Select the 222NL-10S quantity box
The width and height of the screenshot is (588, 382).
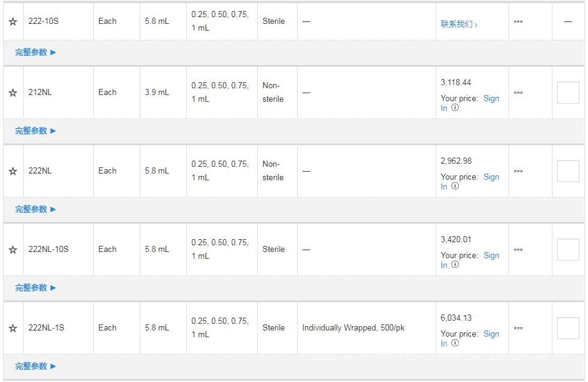pos(568,250)
